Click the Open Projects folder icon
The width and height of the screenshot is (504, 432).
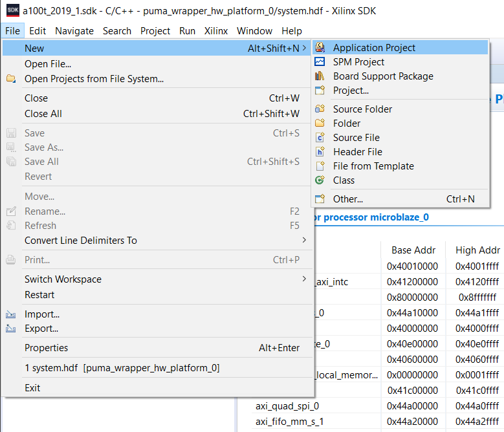coord(11,78)
